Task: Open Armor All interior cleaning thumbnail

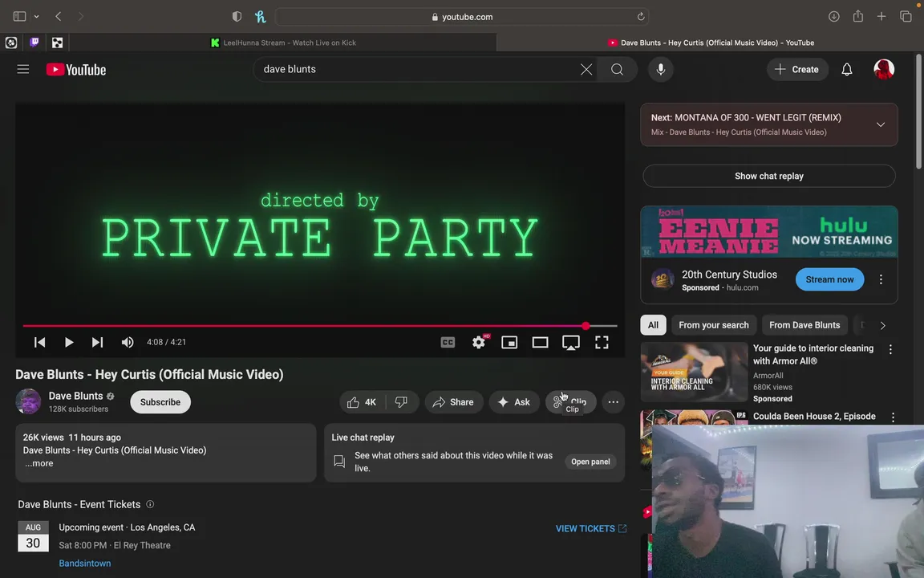Action: click(x=694, y=372)
